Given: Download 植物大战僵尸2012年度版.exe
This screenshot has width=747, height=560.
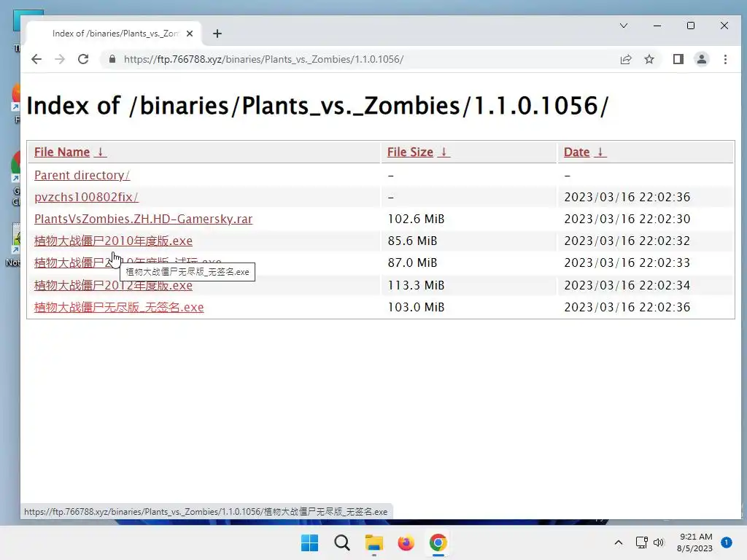Looking at the screenshot, I should tap(113, 285).
